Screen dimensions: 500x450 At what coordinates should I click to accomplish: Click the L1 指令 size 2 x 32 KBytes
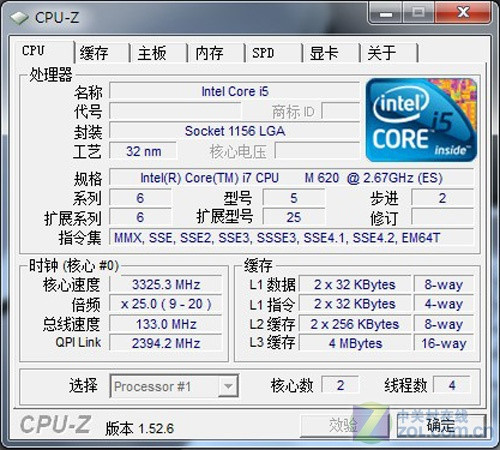(x=355, y=304)
